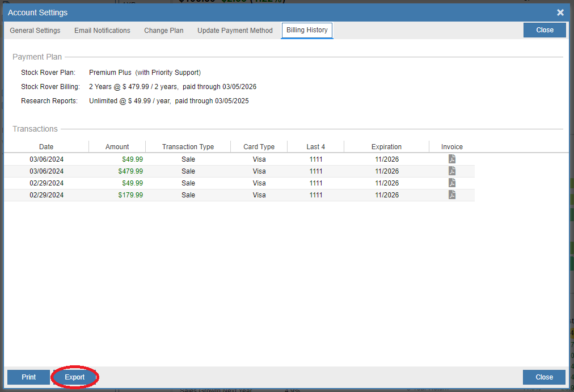Sort transactions by the Date column

[x=46, y=146]
